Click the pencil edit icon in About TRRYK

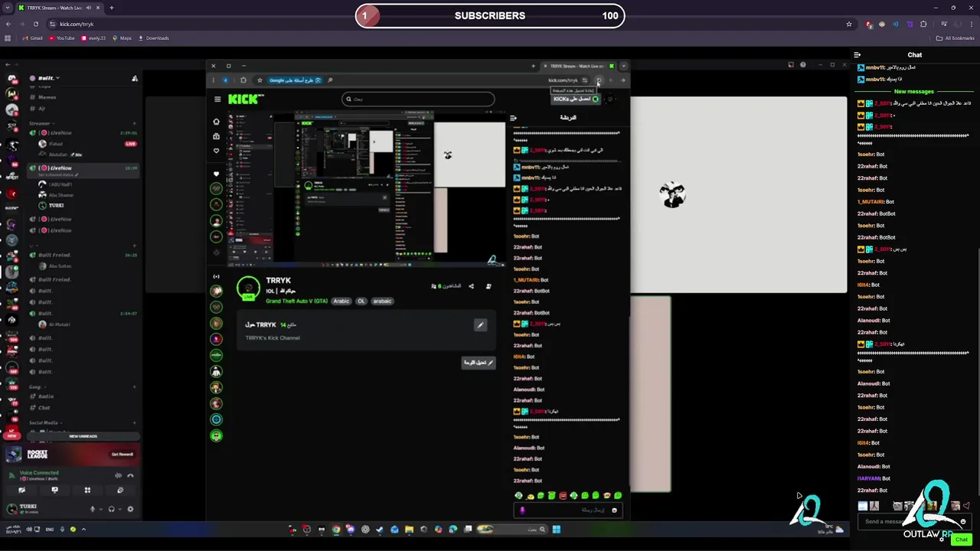[x=480, y=325]
